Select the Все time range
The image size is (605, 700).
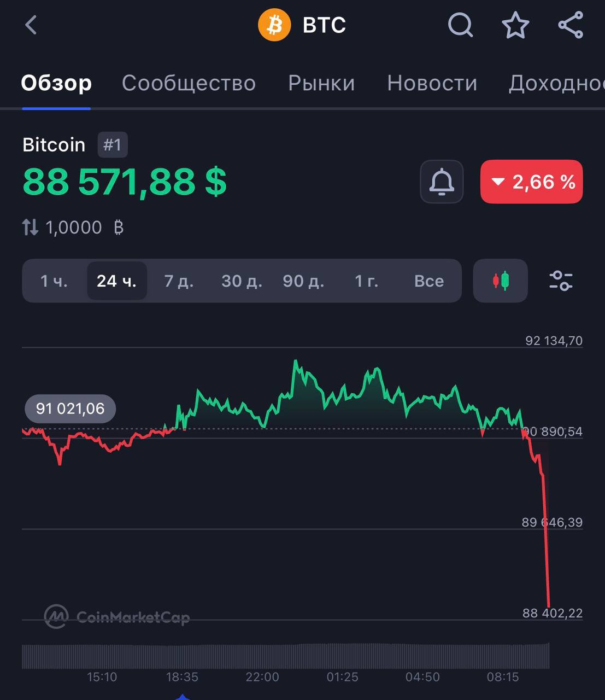tap(429, 281)
